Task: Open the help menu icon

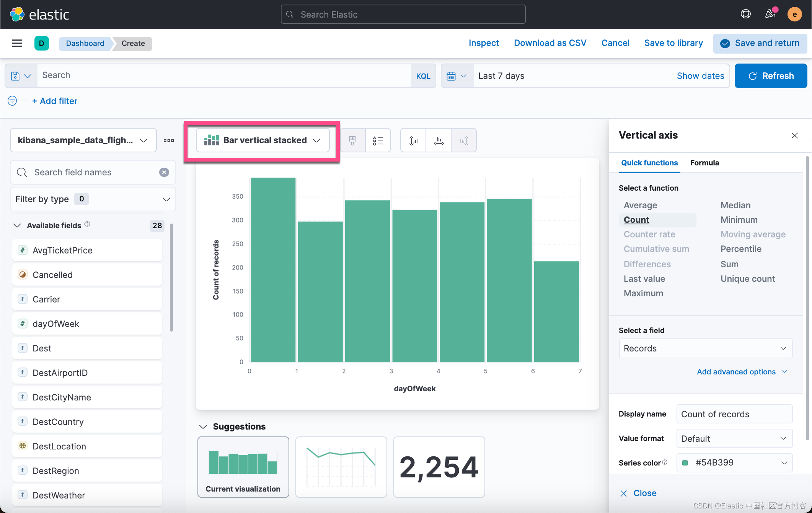Action: pyautogui.click(x=745, y=14)
